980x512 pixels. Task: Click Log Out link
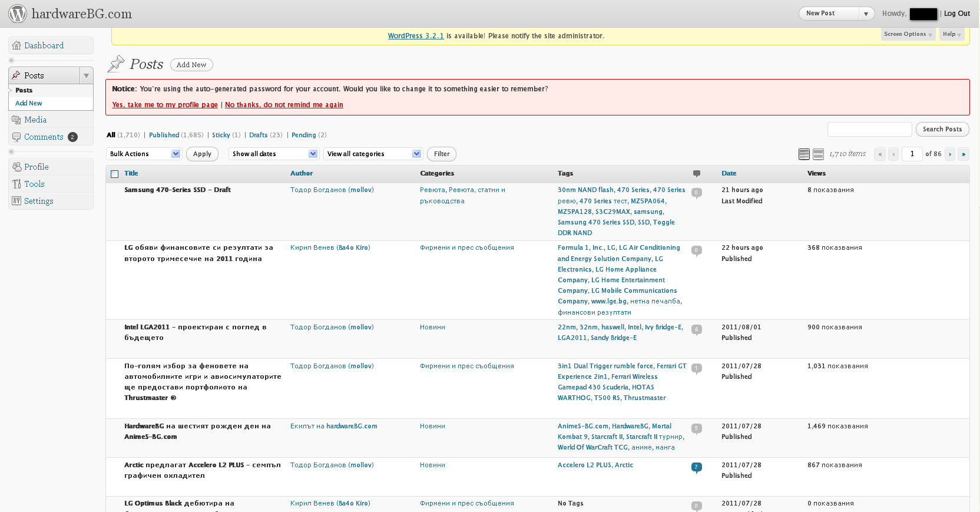(957, 14)
